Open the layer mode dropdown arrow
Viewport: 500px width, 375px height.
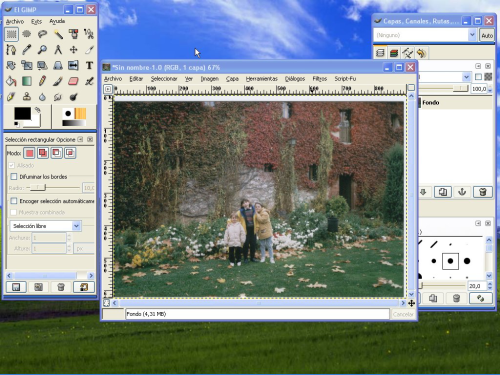[466, 77]
